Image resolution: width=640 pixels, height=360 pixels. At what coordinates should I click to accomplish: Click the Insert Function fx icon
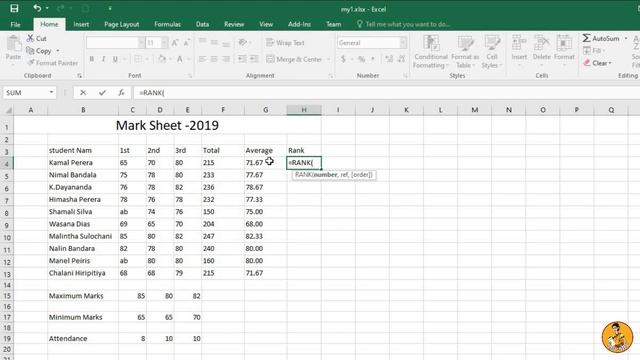click(121, 93)
